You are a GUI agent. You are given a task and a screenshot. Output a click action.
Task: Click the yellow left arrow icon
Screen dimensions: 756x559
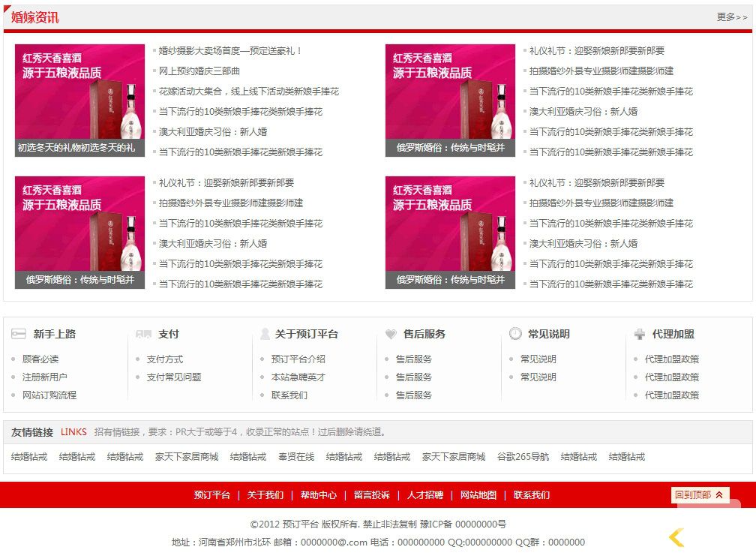tap(676, 537)
